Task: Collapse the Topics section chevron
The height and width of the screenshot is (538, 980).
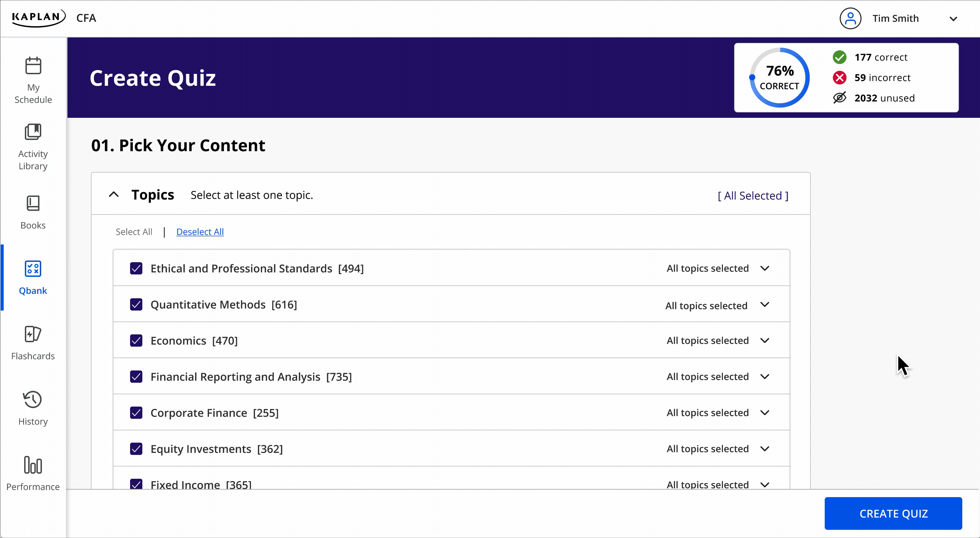Action: point(114,194)
